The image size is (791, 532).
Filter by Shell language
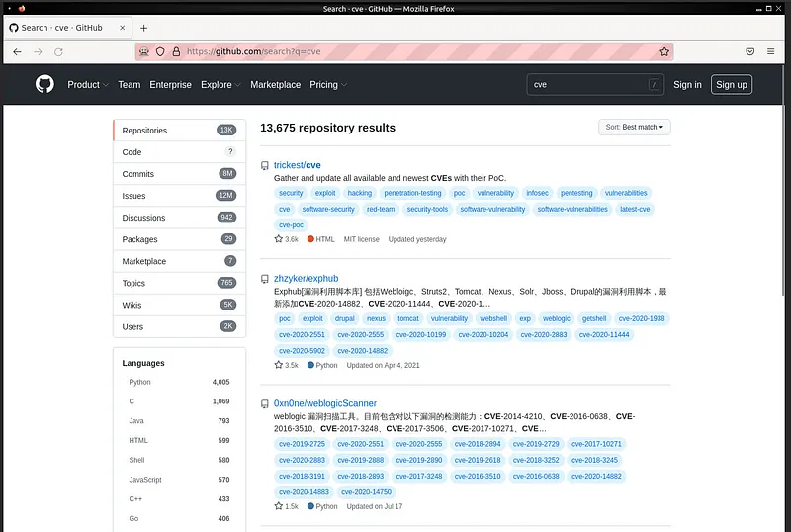179,460
